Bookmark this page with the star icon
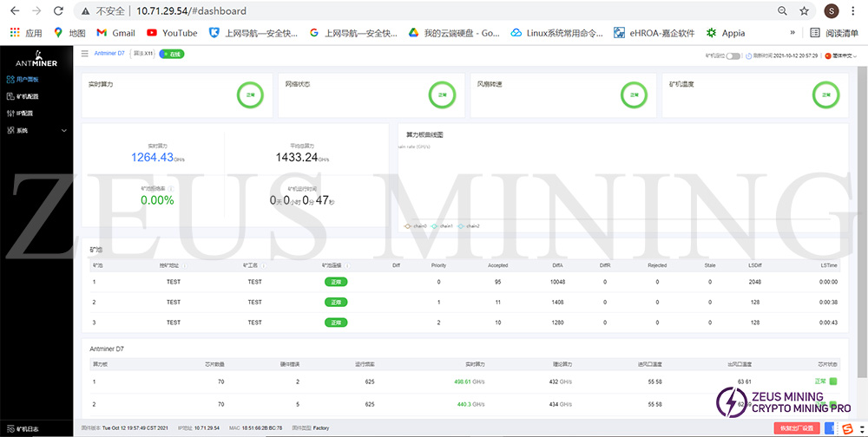 (x=805, y=11)
